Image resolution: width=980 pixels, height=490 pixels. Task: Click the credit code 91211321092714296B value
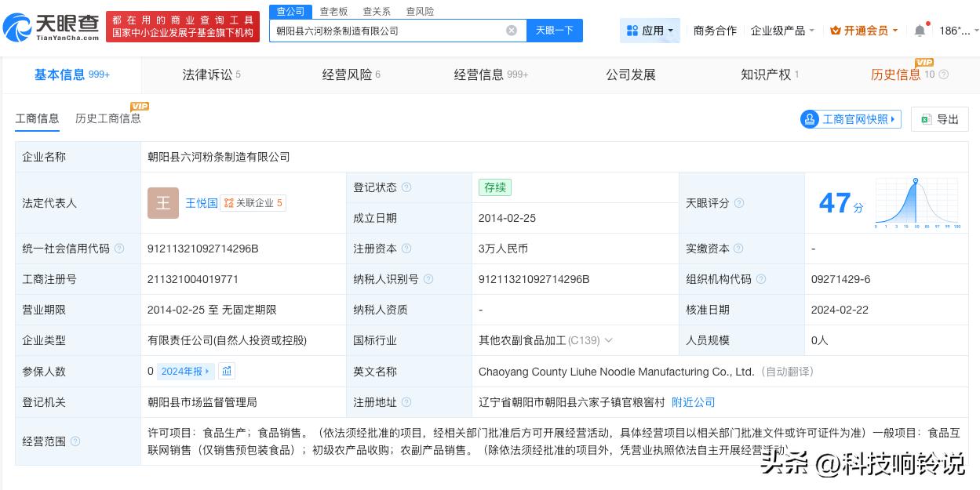203,249
